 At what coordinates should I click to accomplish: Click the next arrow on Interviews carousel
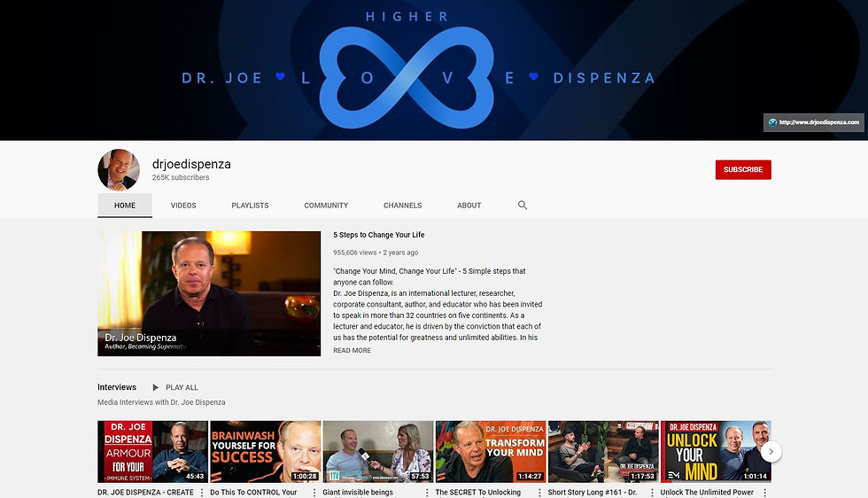(771, 451)
